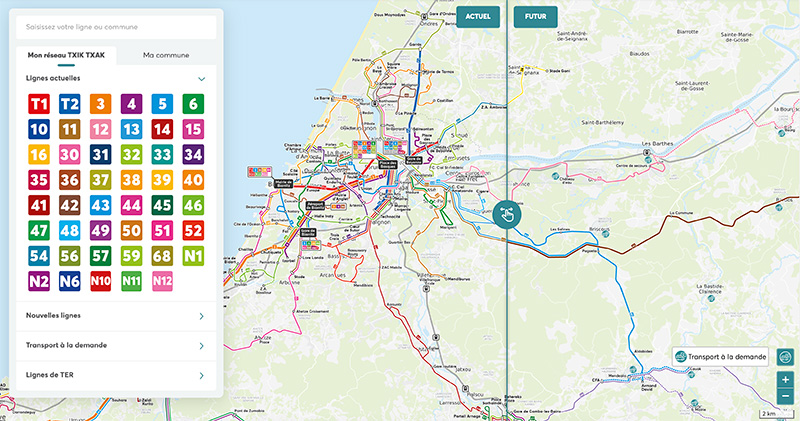Zoom in on the map

[x=785, y=380]
